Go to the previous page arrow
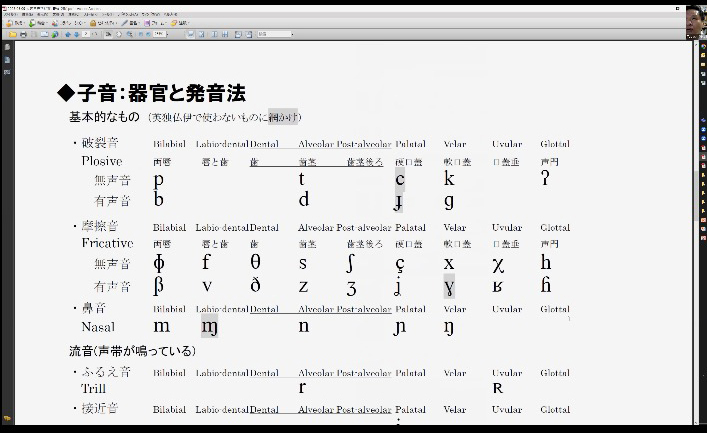This screenshot has width=707, height=433. point(68,34)
